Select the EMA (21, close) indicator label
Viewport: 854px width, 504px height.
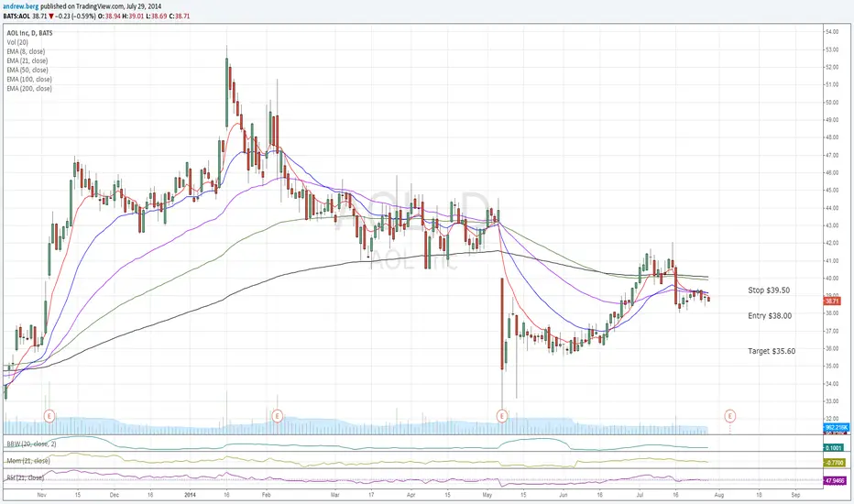point(27,61)
